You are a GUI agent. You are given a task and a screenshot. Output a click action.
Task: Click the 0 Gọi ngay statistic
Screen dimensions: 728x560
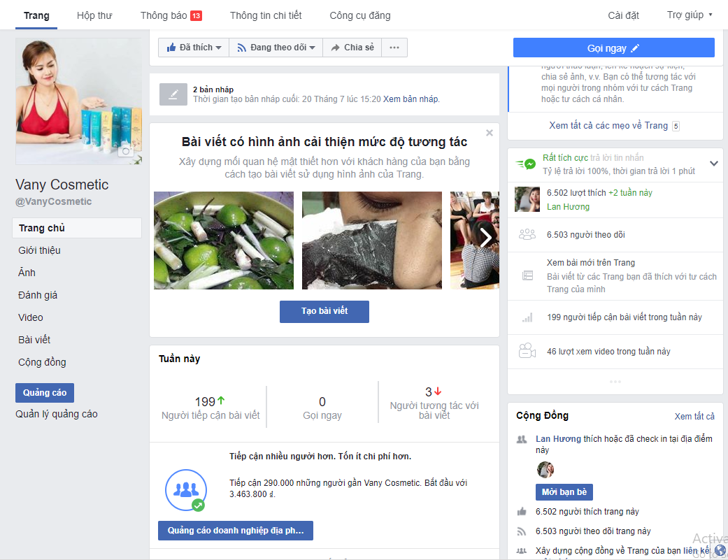coord(322,408)
